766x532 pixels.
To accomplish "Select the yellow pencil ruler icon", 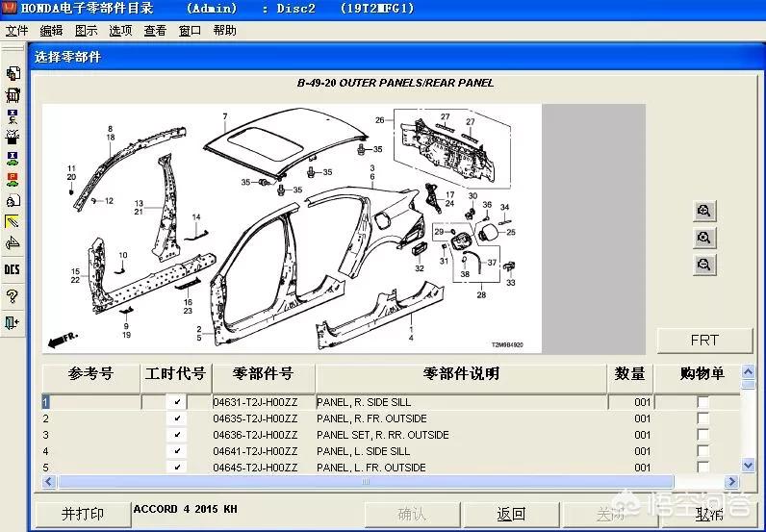I will 13,221.
